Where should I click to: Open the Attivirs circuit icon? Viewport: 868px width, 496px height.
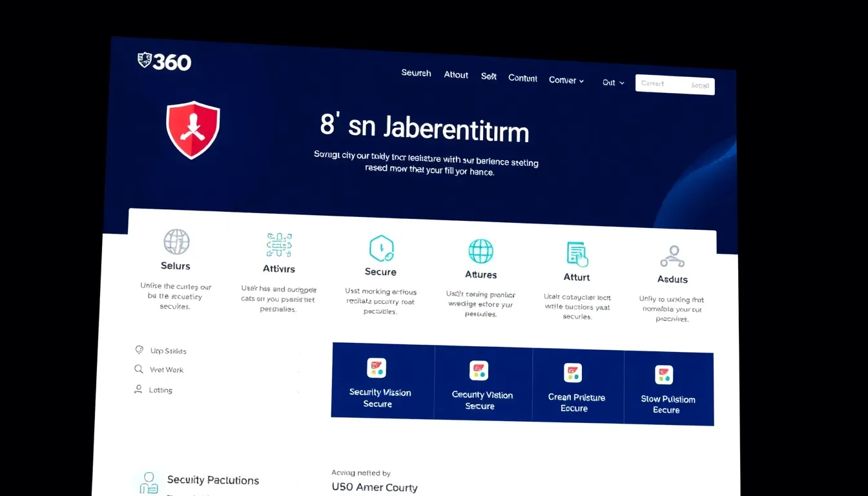click(x=279, y=245)
